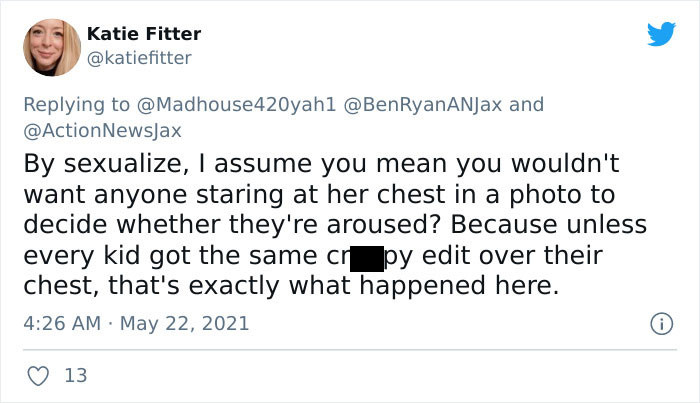Click the divider line below the timestamp
Viewport: 700px width, 403px height.
(x=350, y=349)
